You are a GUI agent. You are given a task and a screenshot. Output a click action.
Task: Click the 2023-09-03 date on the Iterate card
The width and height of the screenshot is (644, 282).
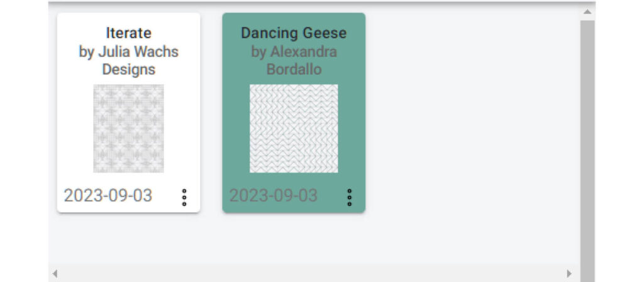pos(108,196)
